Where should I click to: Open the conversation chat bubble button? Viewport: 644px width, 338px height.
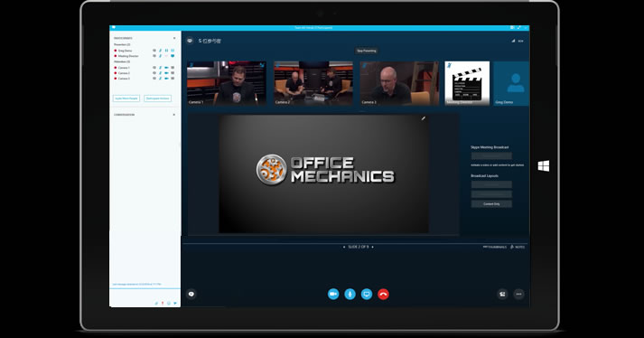191,294
